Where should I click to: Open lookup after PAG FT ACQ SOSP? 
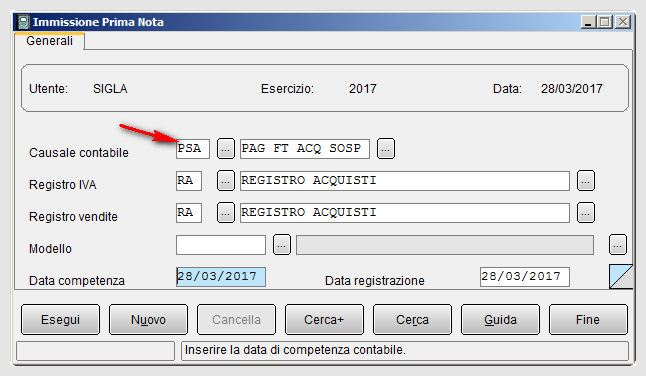pos(386,149)
